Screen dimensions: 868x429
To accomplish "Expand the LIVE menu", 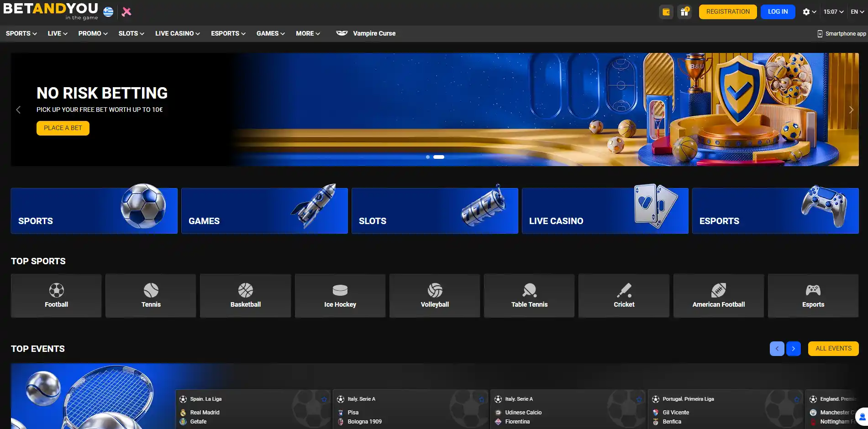I will (58, 33).
